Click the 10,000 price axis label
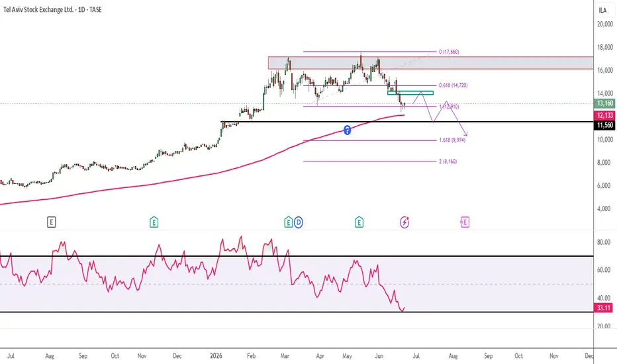 (605, 140)
